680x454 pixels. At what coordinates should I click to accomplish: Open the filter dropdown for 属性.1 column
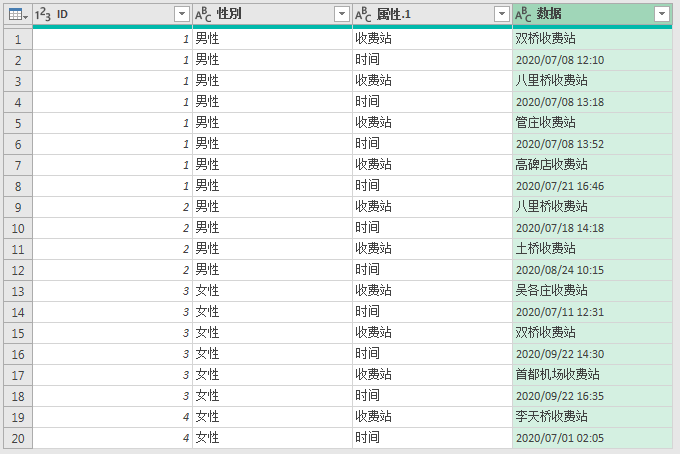click(502, 14)
